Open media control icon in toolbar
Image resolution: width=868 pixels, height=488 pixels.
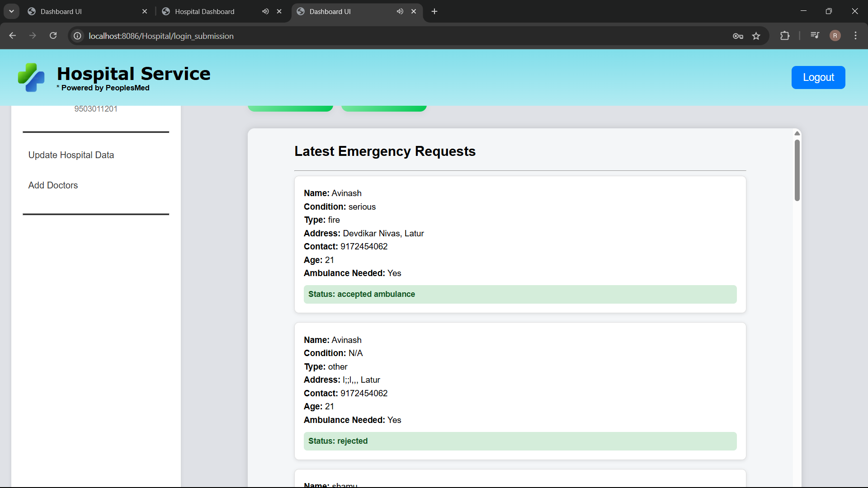(x=815, y=35)
